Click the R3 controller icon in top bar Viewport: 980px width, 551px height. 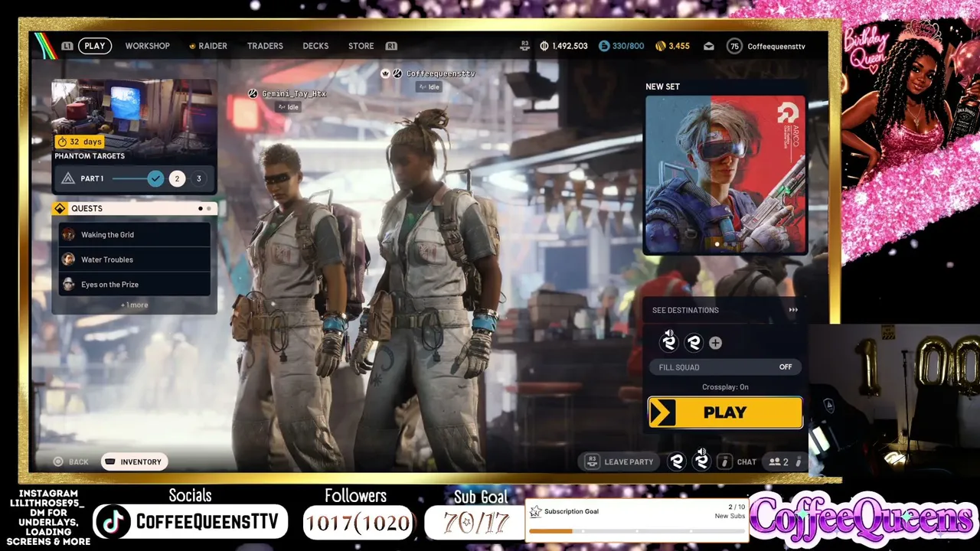point(524,46)
